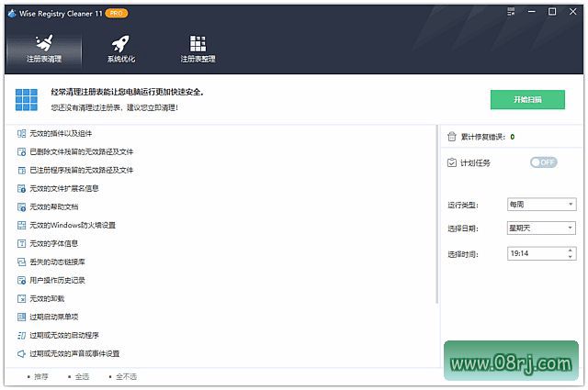Maximize the Wise Registry Cleaner window
588x390 pixels.
552,12
